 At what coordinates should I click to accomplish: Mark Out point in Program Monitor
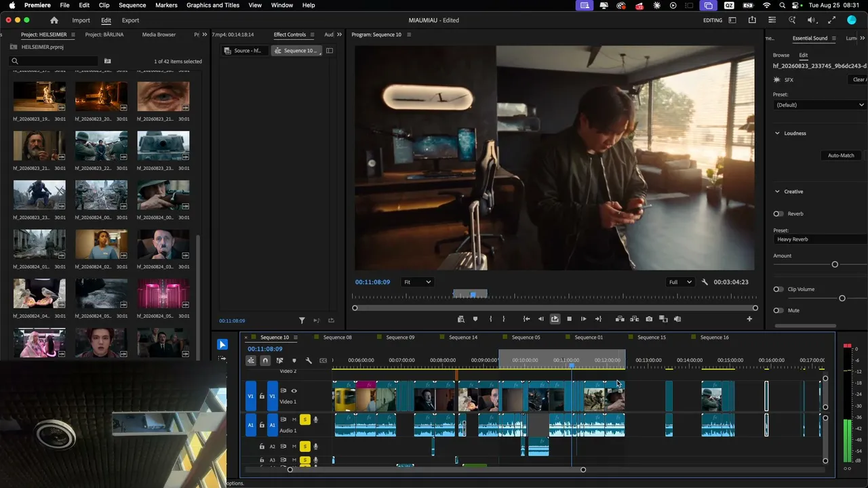(x=503, y=319)
